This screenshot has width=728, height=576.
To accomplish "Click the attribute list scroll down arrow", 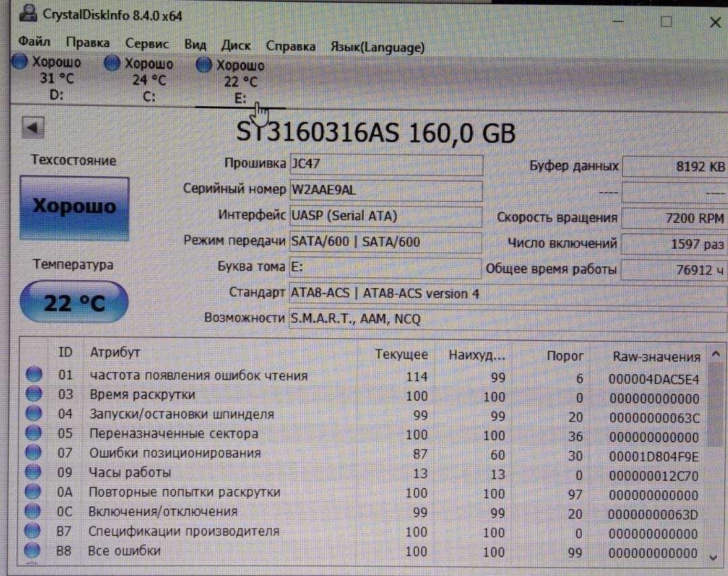I will [x=714, y=557].
